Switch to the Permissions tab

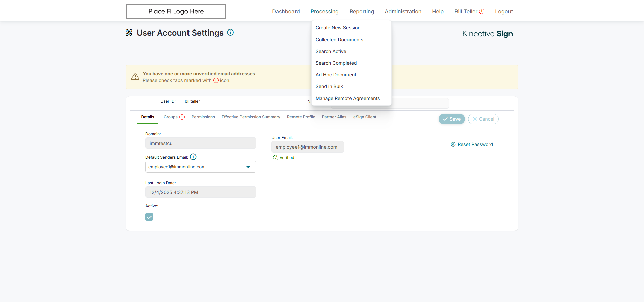tap(203, 117)
